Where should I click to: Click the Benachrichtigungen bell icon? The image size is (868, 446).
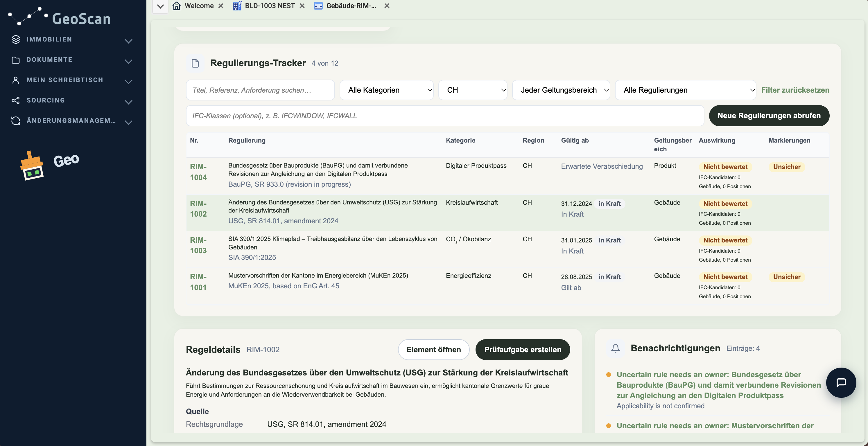tap(615, 348)
